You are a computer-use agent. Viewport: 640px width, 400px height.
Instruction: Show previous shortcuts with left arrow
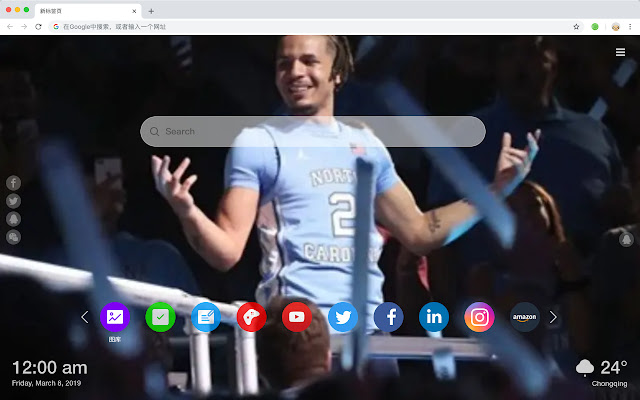tap(84, 317)
